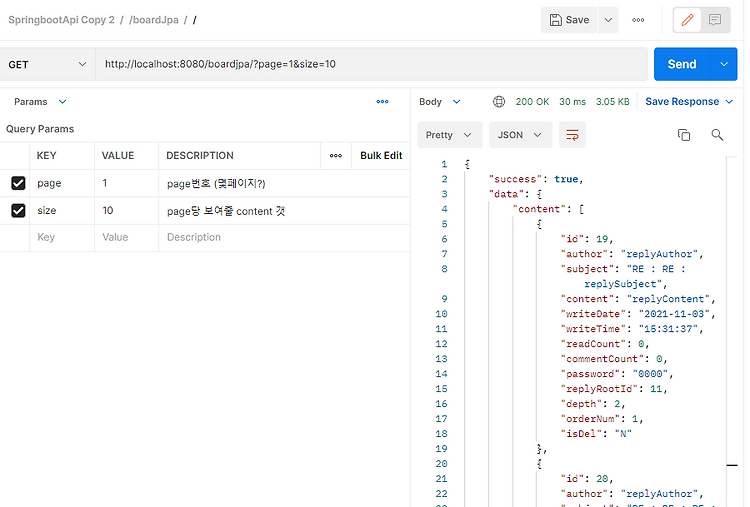
Task: Click the page row description cell
Action: coord(285,183)
